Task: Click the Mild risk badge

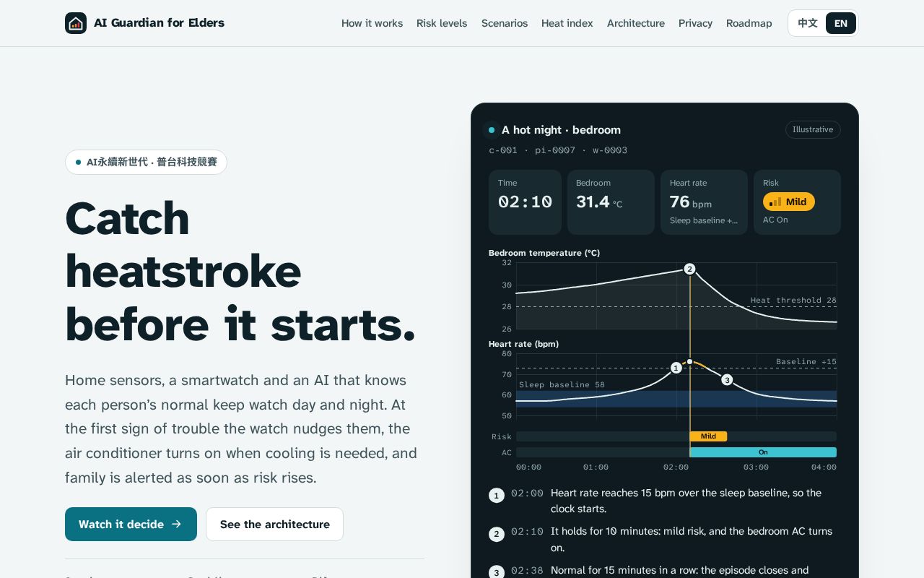Action: tap(789, 202)
